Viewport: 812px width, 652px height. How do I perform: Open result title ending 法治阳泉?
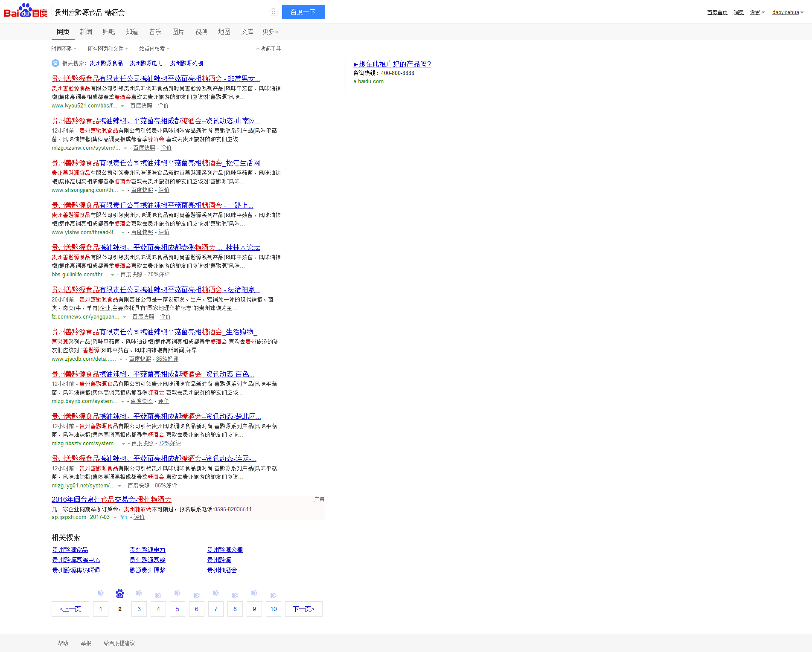point(156,290)
